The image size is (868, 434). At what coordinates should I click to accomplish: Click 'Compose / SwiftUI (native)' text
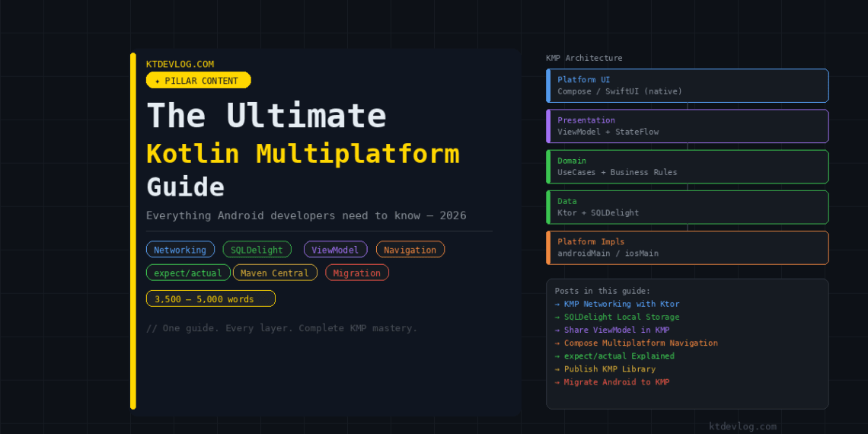[x=620, y=91]
